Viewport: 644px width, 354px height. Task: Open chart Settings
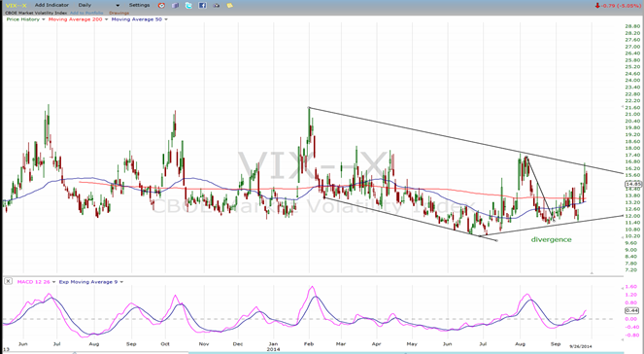coord(139,5)
